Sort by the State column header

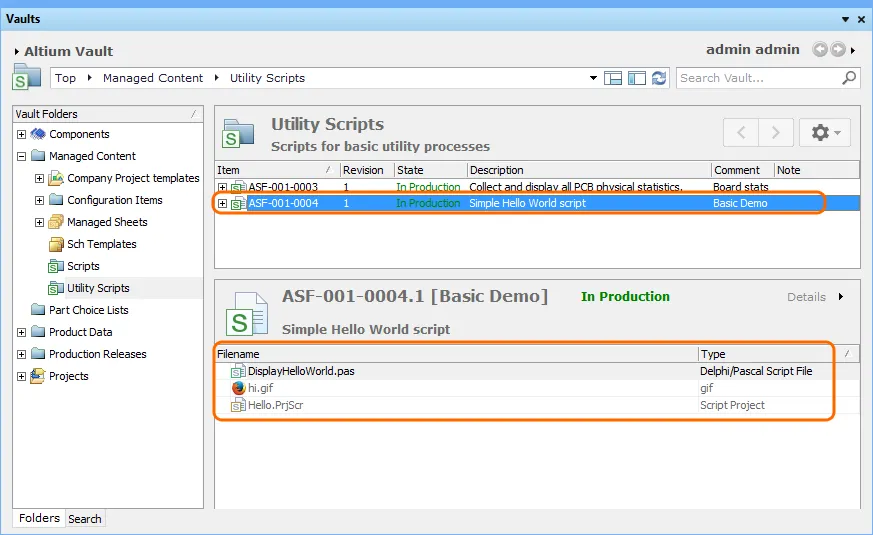(430, 170)
